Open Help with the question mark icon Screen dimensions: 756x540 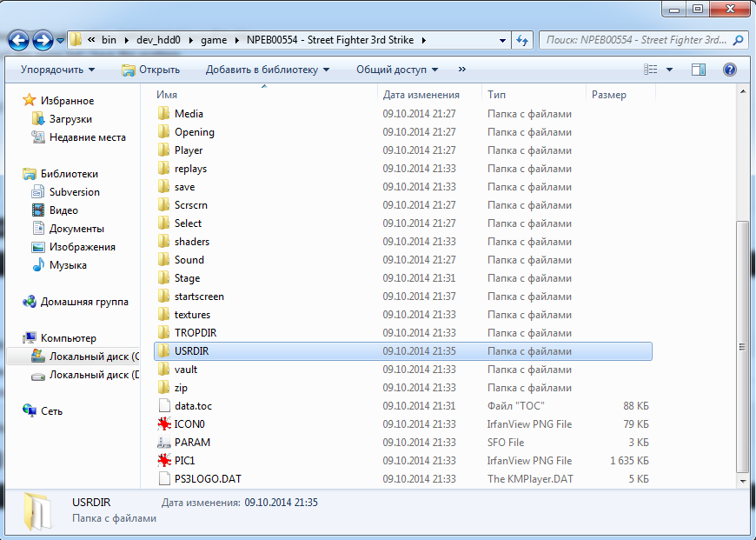pyautogui.click(x=729, y=70)
